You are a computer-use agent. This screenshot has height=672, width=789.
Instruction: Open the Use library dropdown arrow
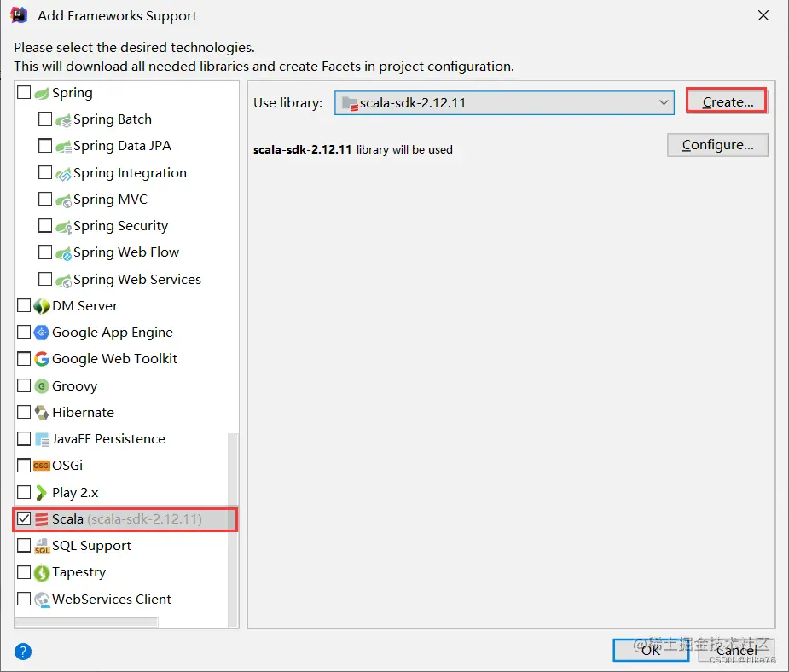click(x=664, y=102)
